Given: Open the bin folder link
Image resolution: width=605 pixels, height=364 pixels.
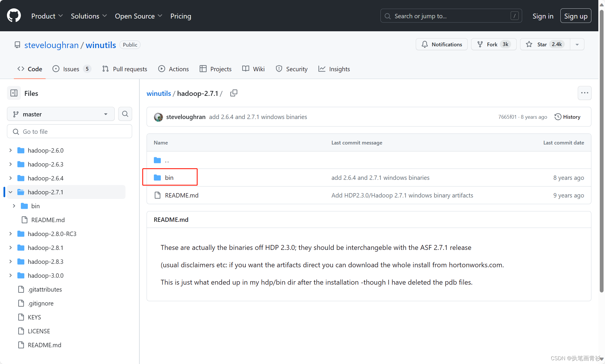Looking at the screenshot, I should [x=169, y=177].
